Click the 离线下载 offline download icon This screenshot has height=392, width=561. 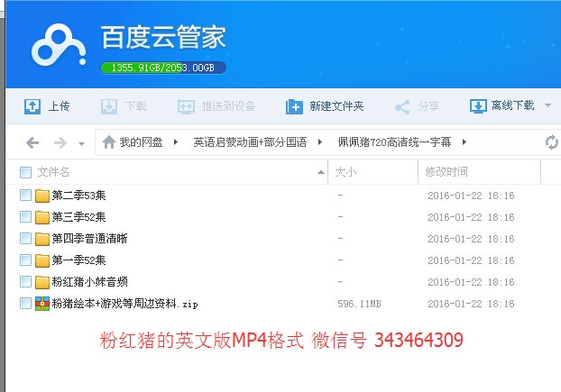[x=478, y=106]
